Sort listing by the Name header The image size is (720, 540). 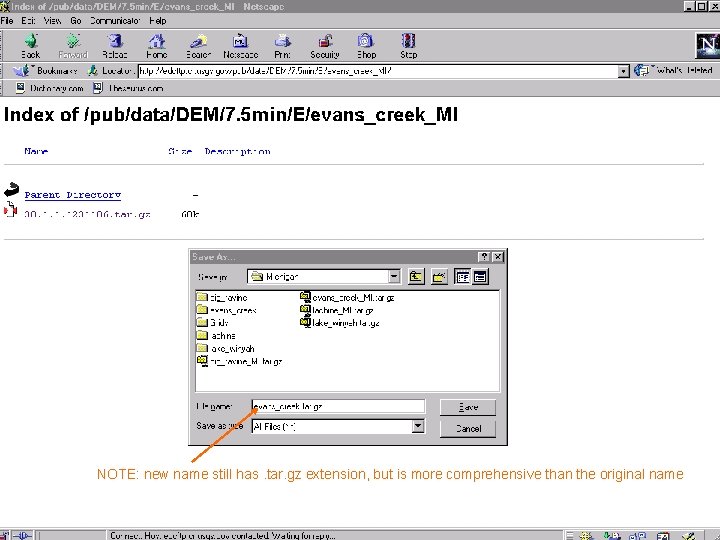tap(36, 151)
